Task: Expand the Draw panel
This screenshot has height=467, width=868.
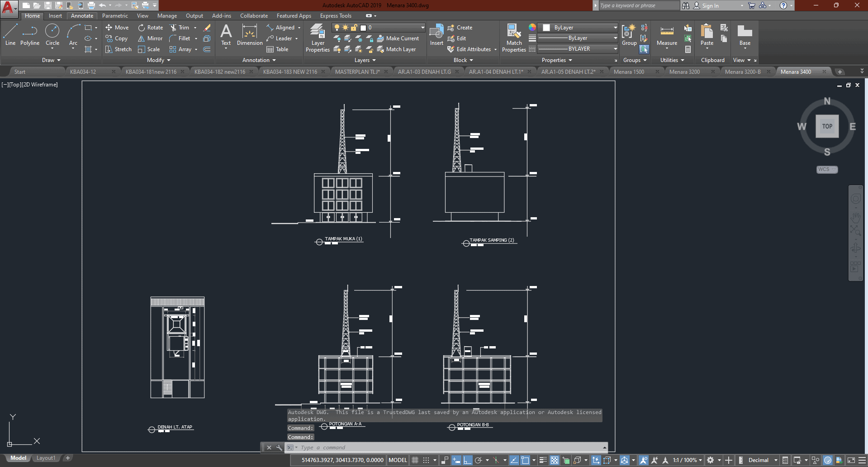Action: click(51, 60)
